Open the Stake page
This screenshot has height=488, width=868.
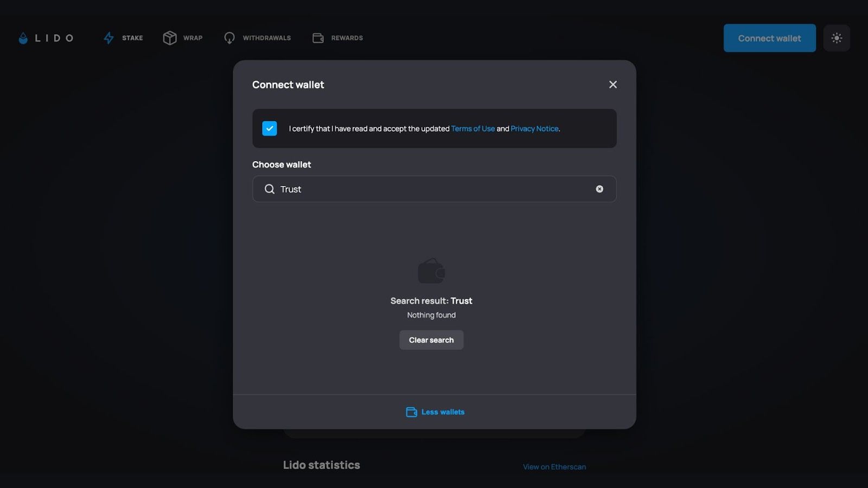pyautogui.click(x=123, y=38)
